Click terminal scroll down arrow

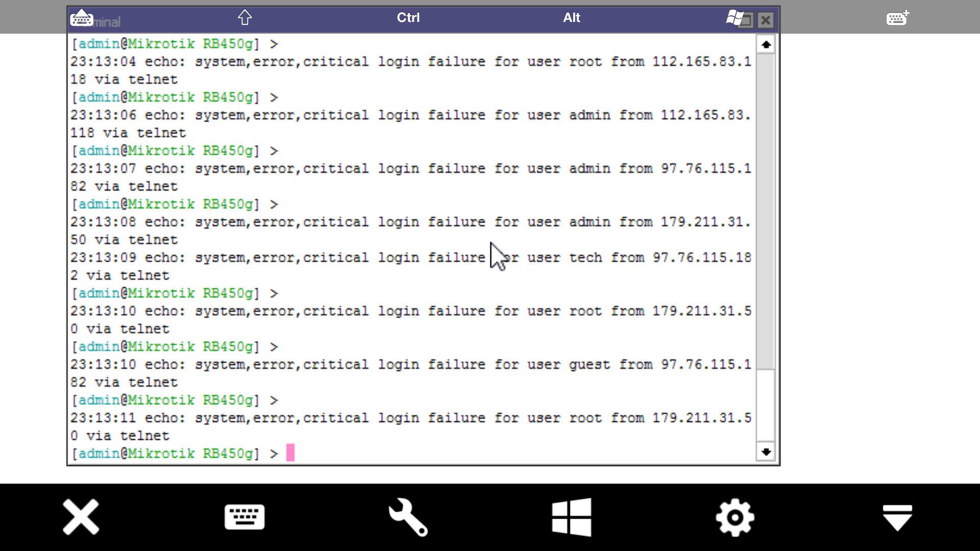pos(766,452)
